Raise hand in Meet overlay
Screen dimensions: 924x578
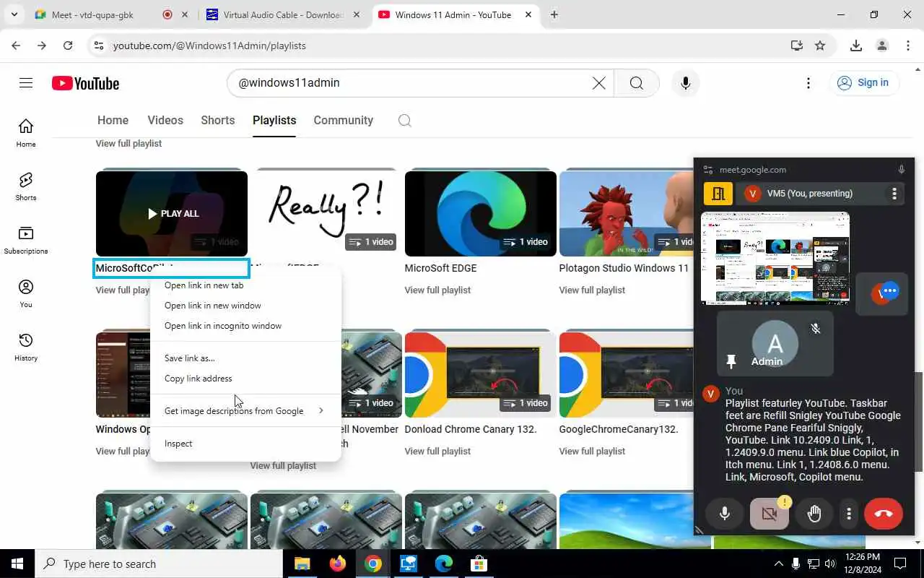pos(814,514)
